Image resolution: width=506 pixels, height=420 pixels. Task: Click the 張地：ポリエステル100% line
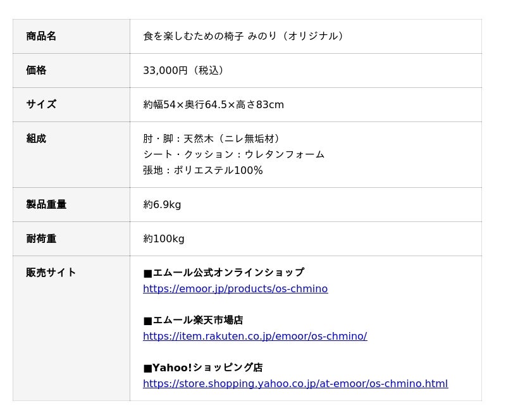pyautogui.click(x=203, y=170)
